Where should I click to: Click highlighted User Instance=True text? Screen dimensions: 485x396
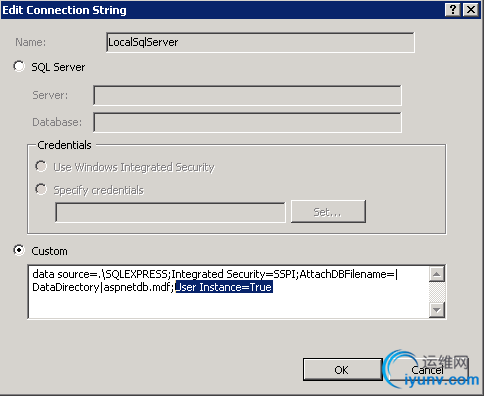(224, 287)
